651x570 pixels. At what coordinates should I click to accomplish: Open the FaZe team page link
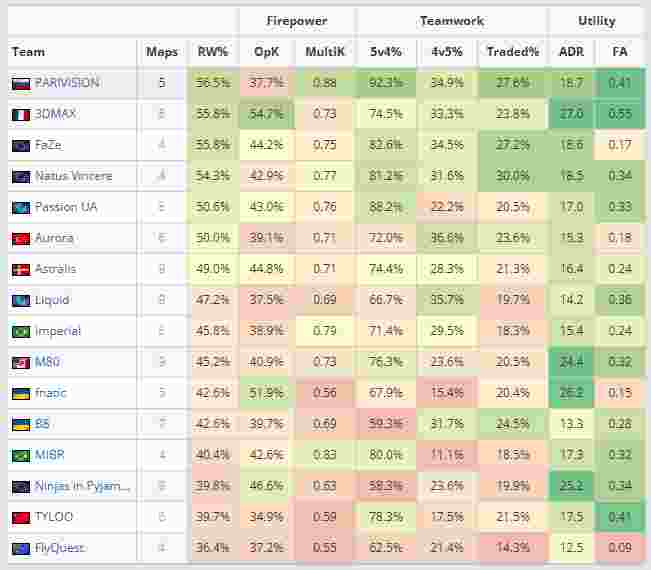48,145
